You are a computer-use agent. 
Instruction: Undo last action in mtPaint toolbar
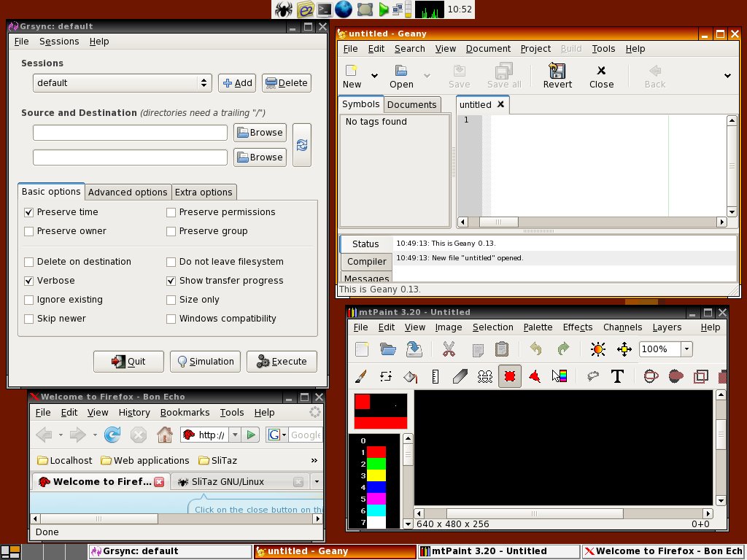pos(536,349)
